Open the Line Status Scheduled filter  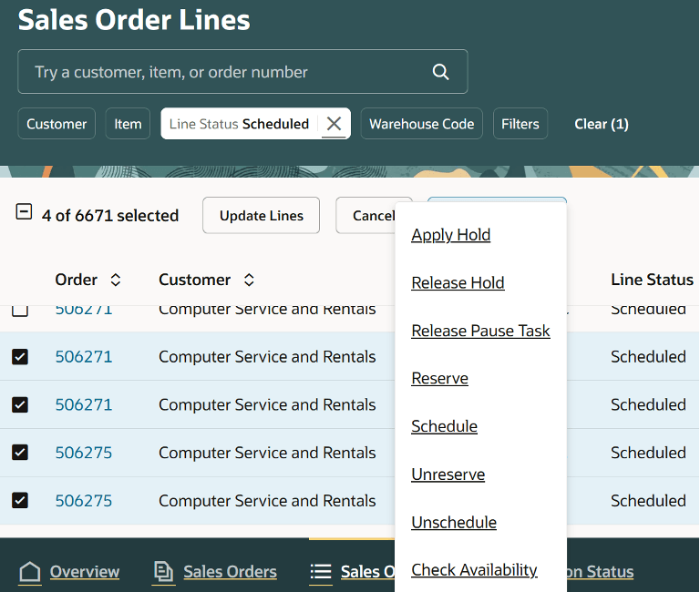[240, 124]
